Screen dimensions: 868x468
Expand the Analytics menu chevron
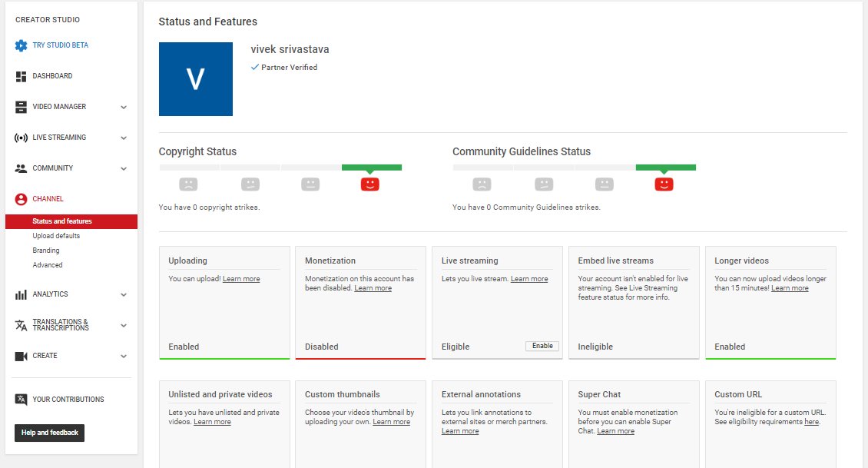124,294
